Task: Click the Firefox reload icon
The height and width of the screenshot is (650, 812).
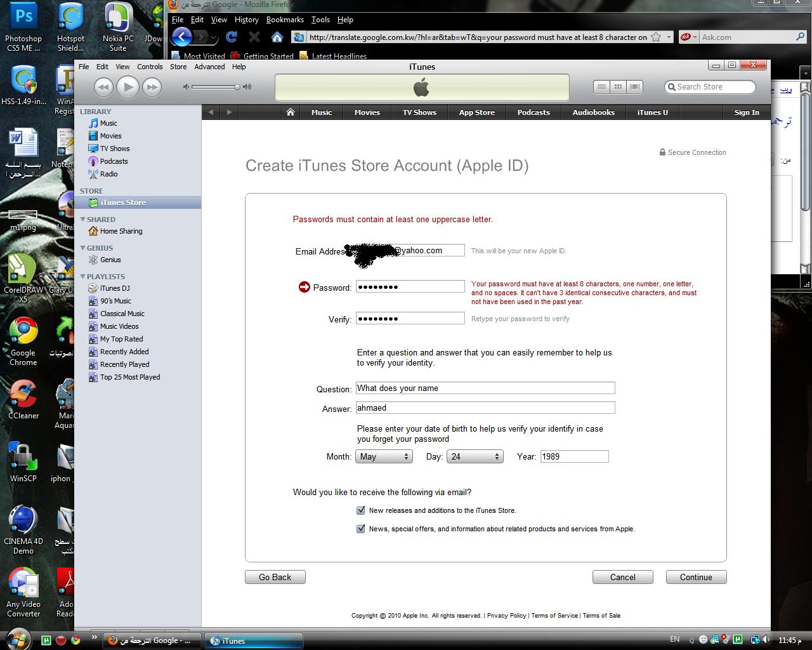Action: click(x=232, y=37)
